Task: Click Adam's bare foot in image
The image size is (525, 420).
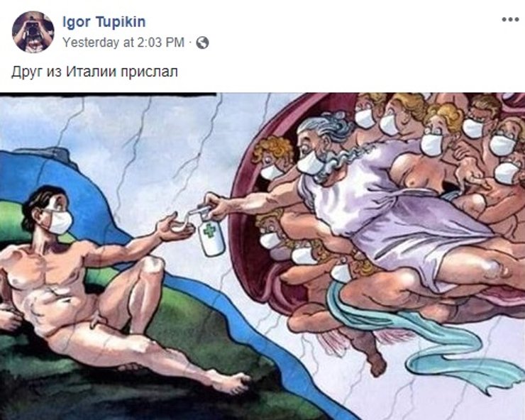Action: [x=231, y=383]
